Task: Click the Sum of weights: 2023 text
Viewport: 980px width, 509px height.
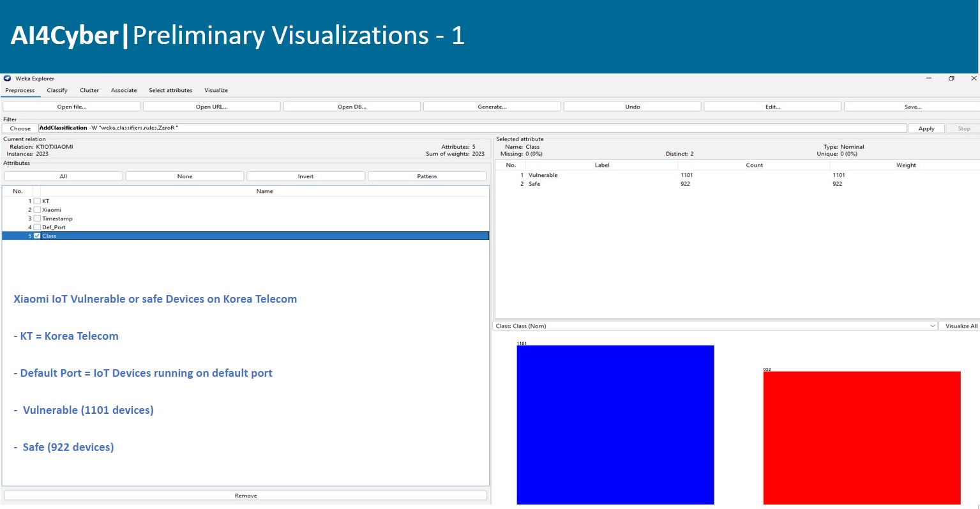Action: tap(455, 154)
